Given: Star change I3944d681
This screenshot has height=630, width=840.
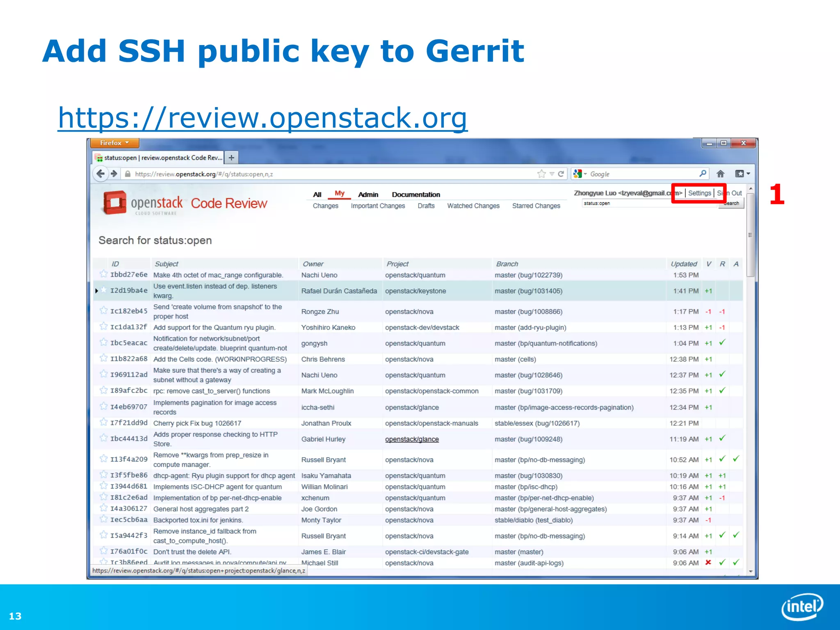Looking at the screenshot, I should (x=104, y=486).
